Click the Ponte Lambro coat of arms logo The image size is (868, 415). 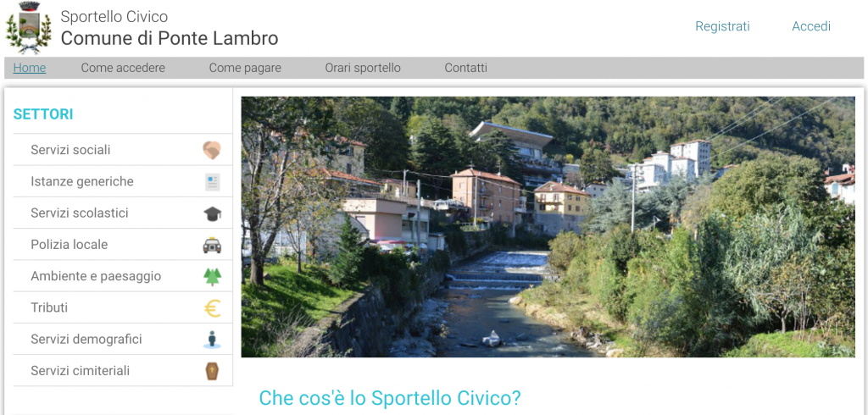(28, 28)
